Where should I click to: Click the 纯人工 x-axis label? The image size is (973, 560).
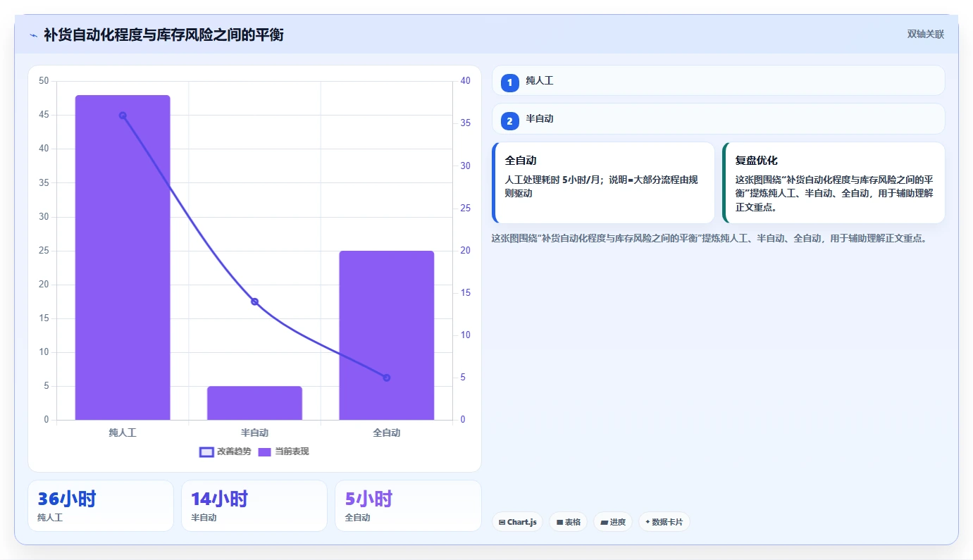pyautogui.click(x=123, y=433)
